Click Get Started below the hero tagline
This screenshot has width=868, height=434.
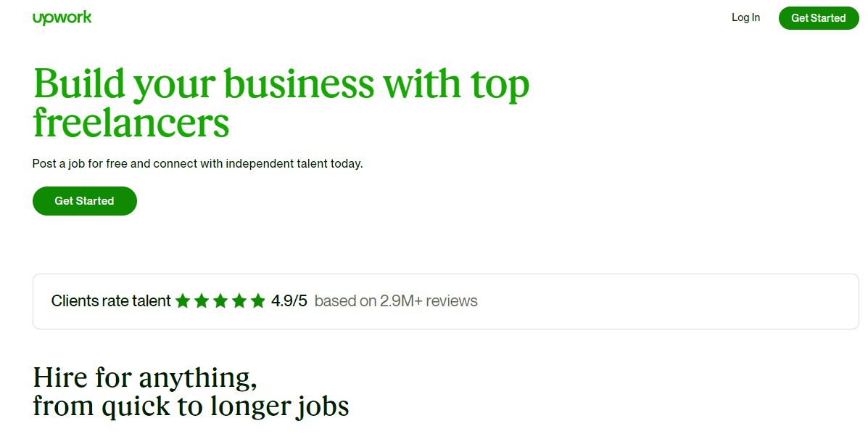(84, 200)
